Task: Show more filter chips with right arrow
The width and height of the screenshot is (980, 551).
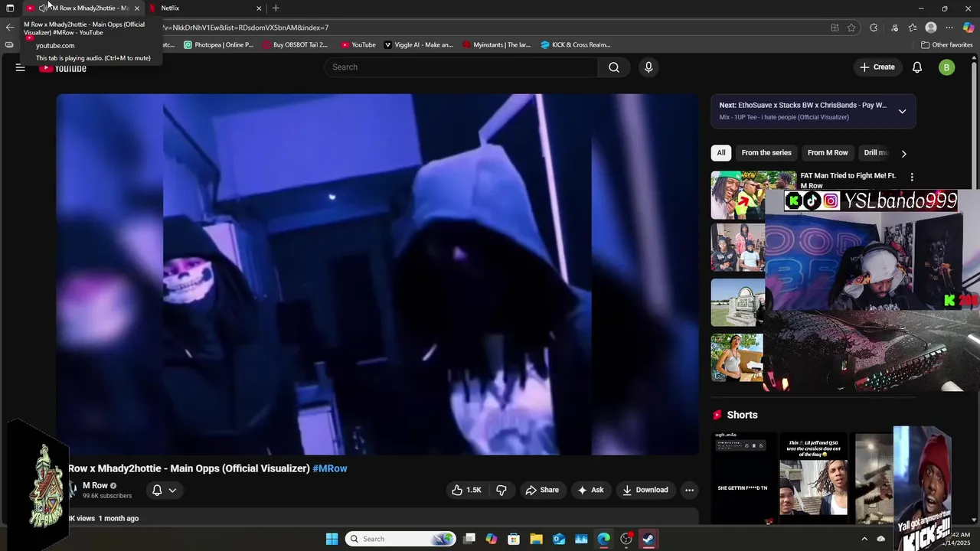Action: pyautogui.click(x=903, y=153)
